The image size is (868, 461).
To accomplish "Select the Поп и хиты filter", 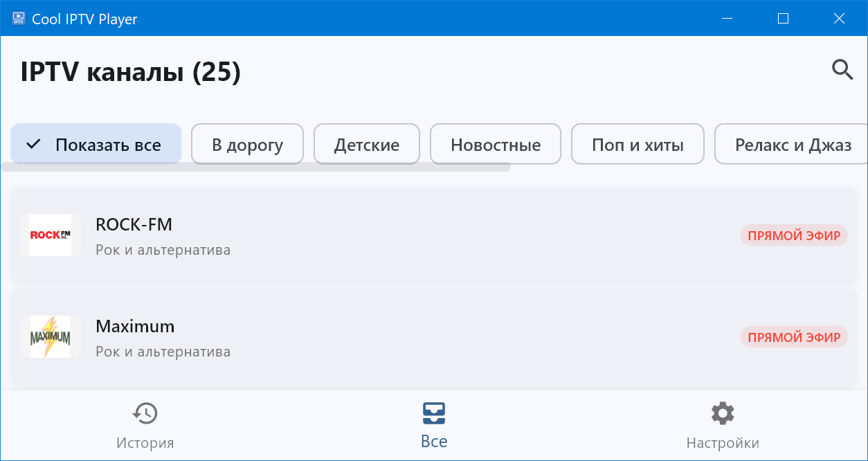I will (x=637, y=144).
